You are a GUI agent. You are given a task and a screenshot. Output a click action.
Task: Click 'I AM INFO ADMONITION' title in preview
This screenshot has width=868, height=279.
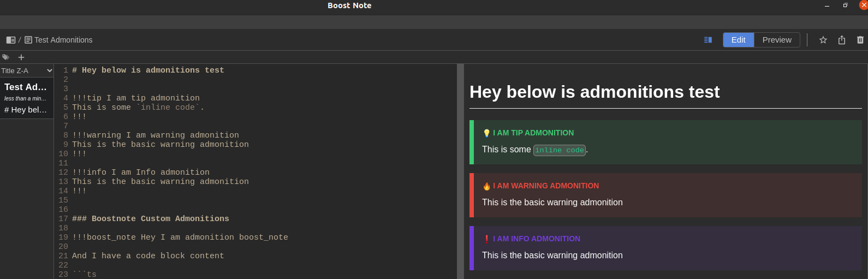[x=537, y=239]
